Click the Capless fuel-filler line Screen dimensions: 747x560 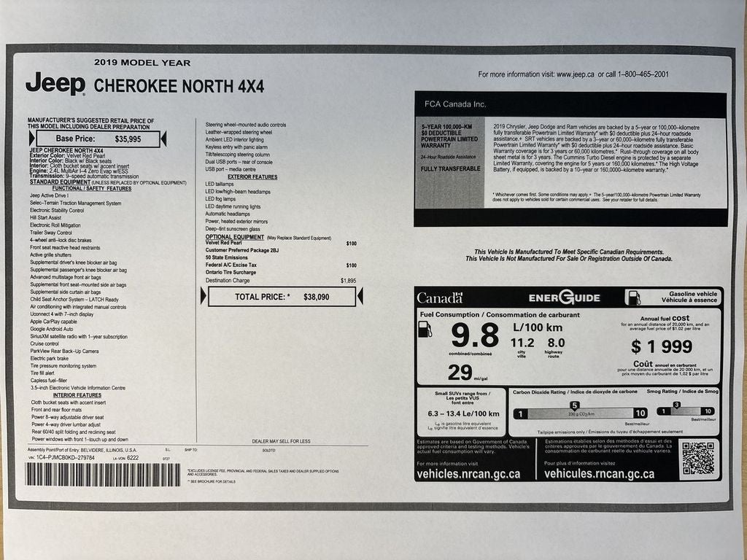(49, 381)
